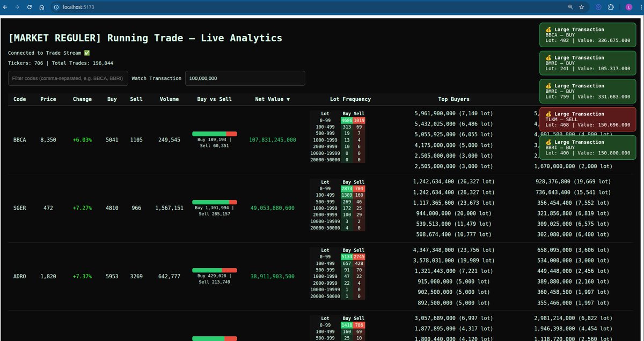Sort by the Sell column header

(x=136, y=99)
